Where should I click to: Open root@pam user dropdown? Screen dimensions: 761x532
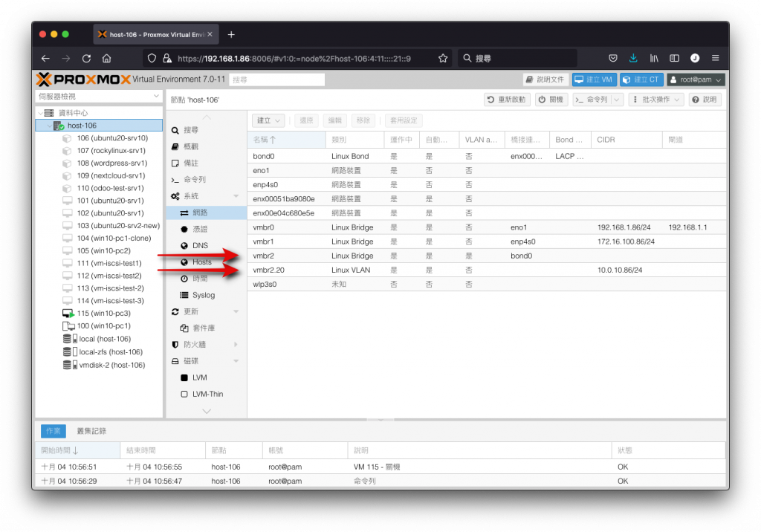[696, 80]
